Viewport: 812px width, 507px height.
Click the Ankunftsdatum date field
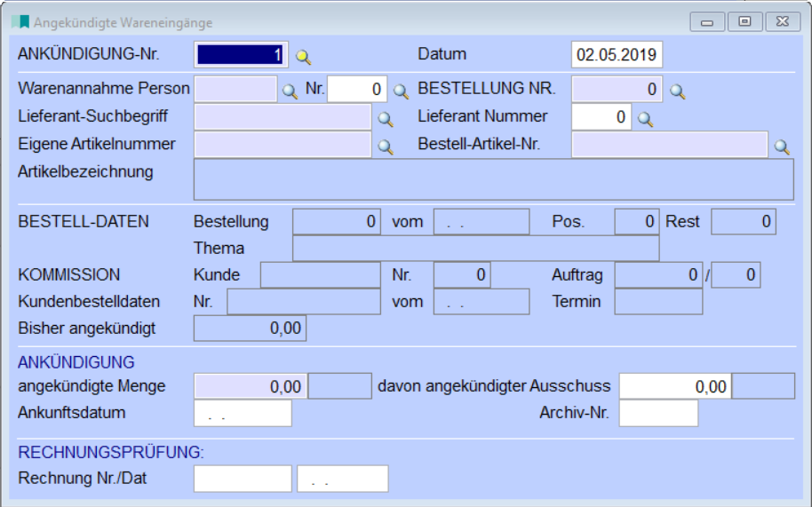tap(243, 414)
